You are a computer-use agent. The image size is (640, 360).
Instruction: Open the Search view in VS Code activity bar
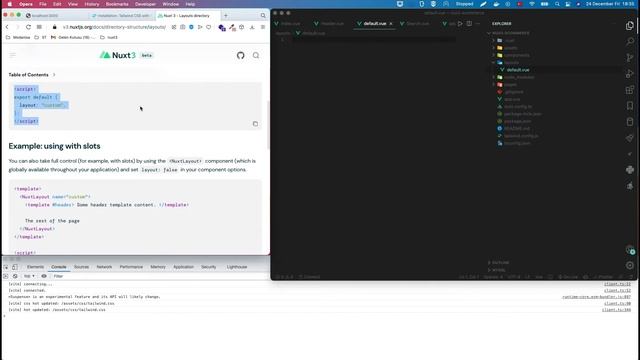tap(630, 42)
